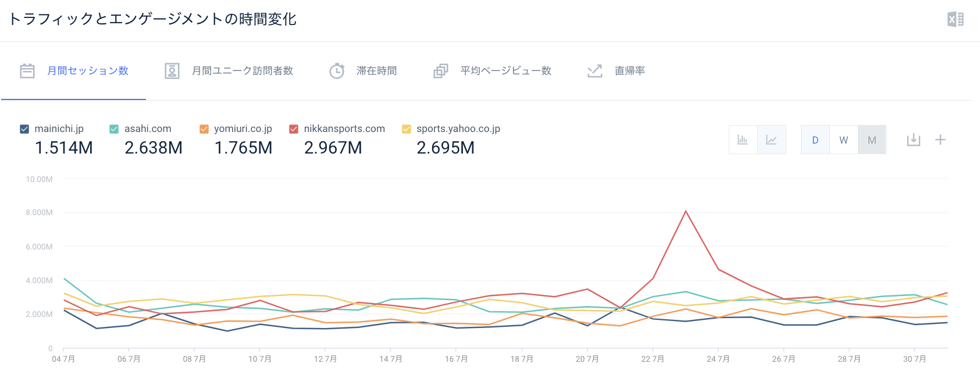Disable the yomiuri.co.jp series checkbox
Image resolution: width=980 pixels, height=385 pixels.
tap(204, 129)
